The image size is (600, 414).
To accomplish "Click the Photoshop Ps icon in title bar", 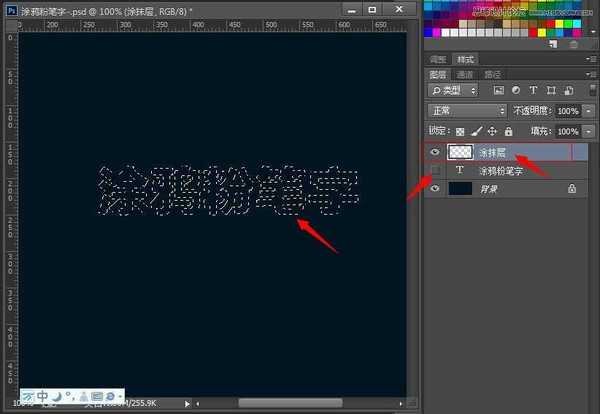I will tap(11, 11).
